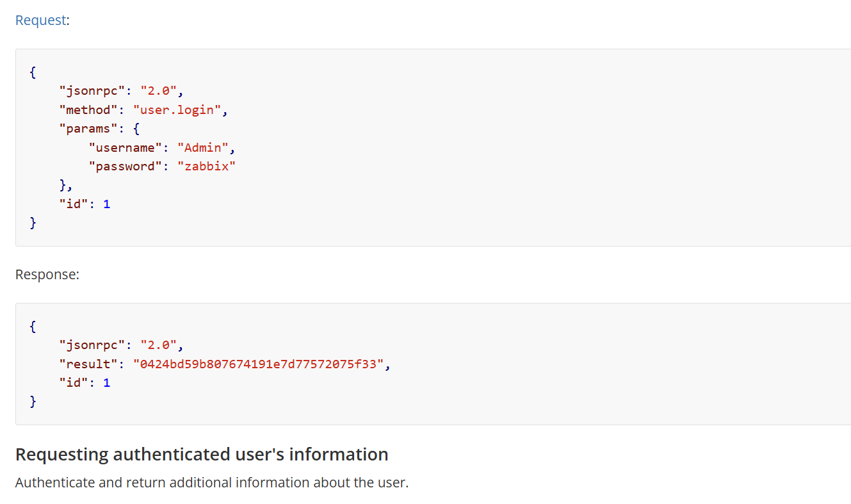Click the request "id" value 1

coord(106,204)
